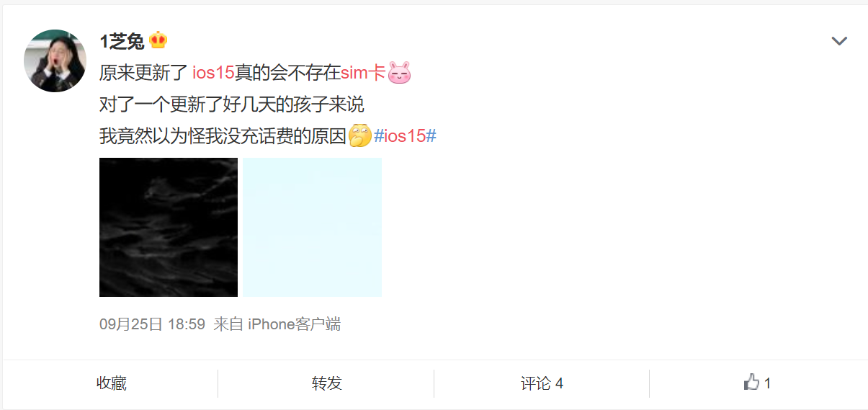Click the iPhone客户端 source link
868x410 pixels.
click(294, 324)
